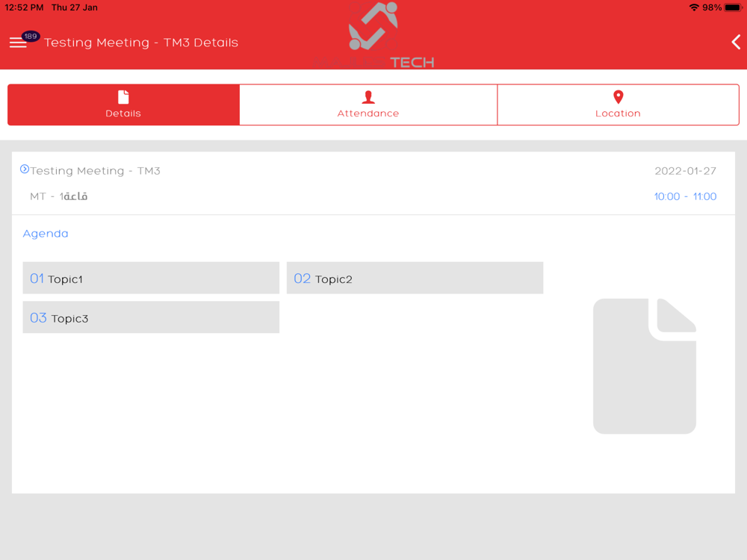Switch to the Attendance tab

click(x=368, y=105)
